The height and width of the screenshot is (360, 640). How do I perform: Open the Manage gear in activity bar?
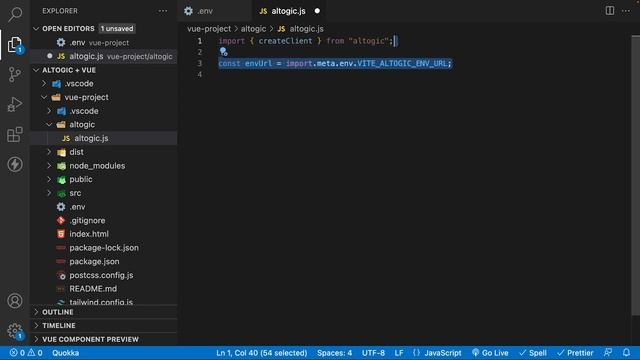(15, 331)
